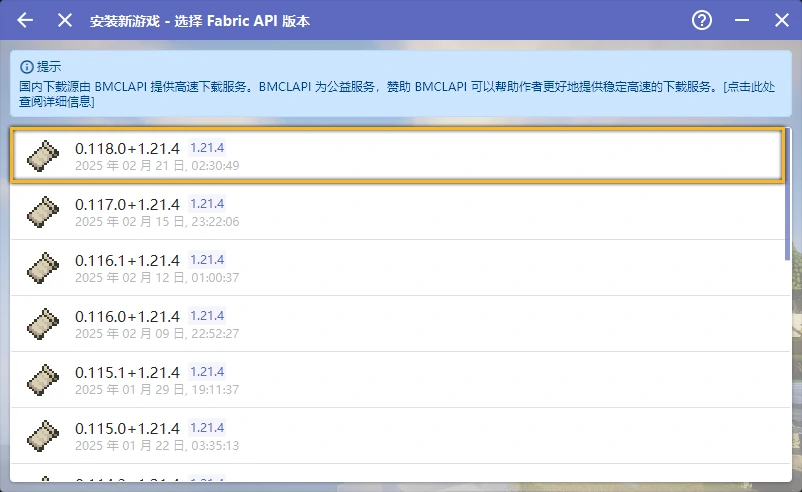802x492 pixels.
Task: Click date 2025 年 01 月 29 日, 19:11:37
Action: pos(157,390)
